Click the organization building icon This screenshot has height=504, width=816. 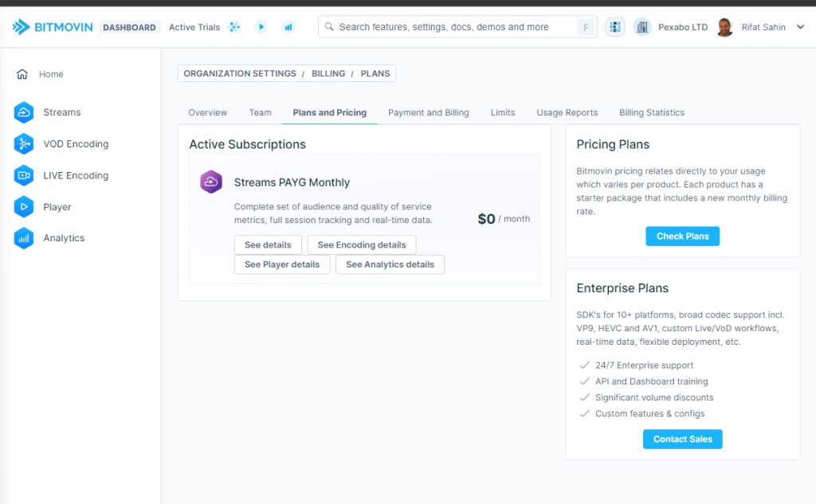(x=642, y=27)
